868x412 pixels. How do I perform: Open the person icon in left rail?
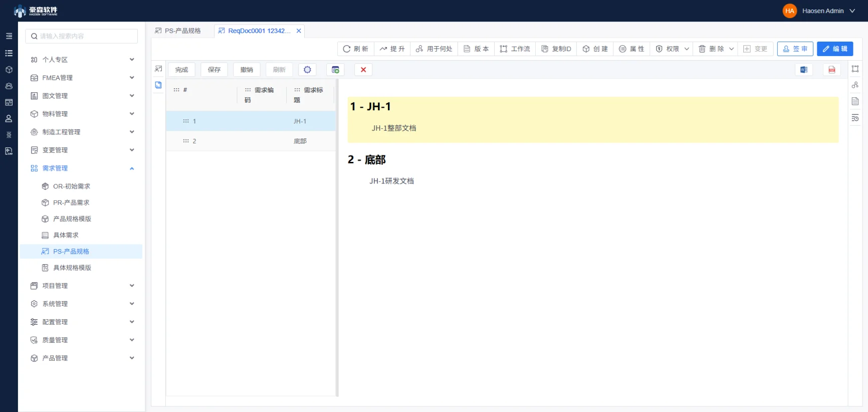9,119
